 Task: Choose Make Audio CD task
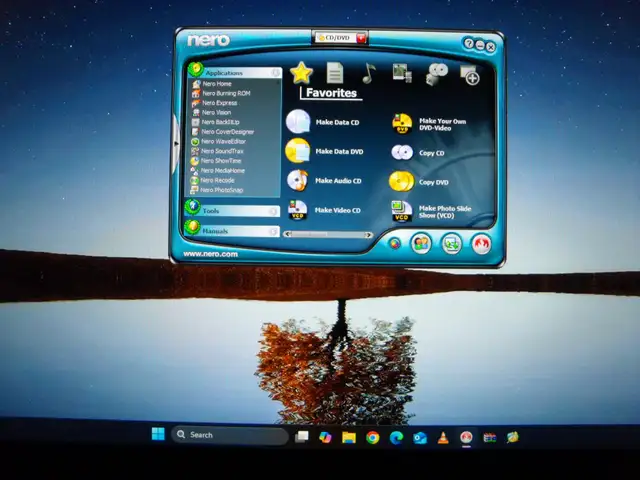pyautogui.click(x=338, y=181)
